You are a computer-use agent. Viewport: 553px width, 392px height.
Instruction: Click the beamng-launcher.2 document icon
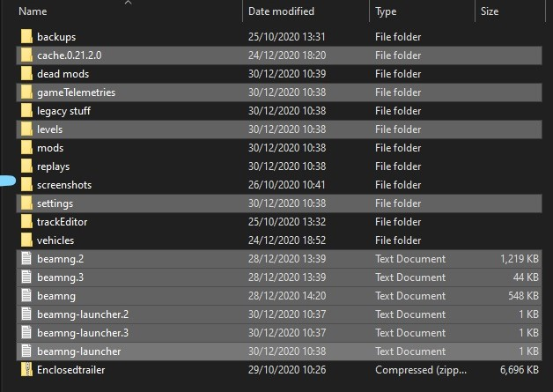(x=26, y=314)
